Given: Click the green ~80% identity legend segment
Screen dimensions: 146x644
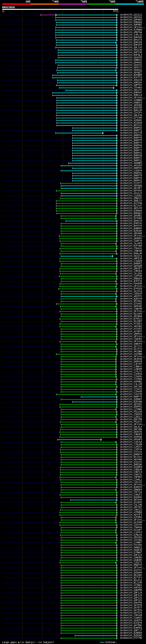Looking at the screenshot, I should [101, 4].
